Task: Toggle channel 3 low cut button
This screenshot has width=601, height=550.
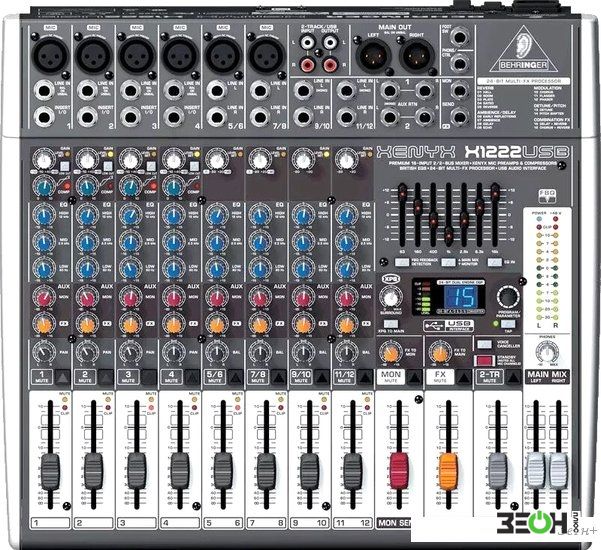Action: pyautogui.click(x=151, y=166)
